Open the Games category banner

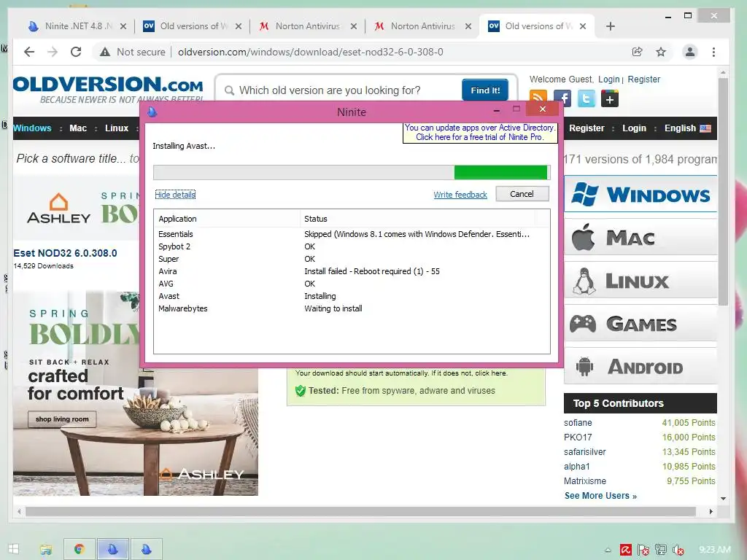pyautogui.click(x=640, y=323)
